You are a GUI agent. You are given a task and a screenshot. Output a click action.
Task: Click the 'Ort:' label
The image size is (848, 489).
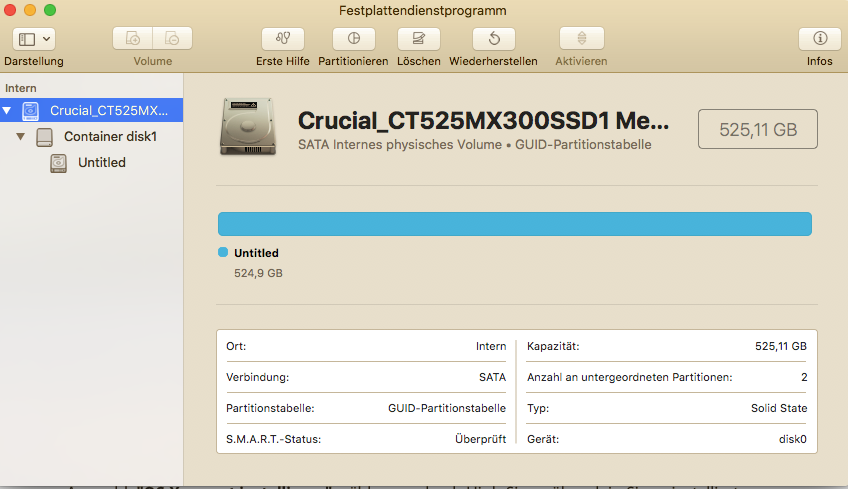[x=236, y=346]
